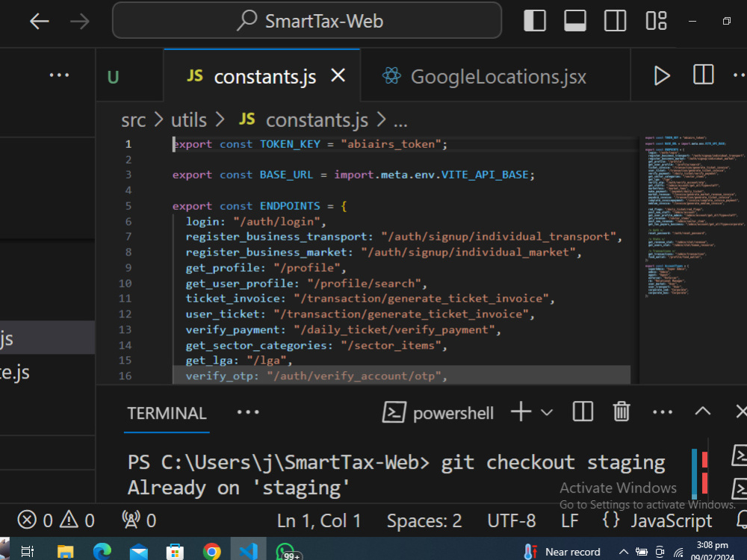Click the git checkout staging command text
This screenshot has width=747, height=560.
coord(553,463)
